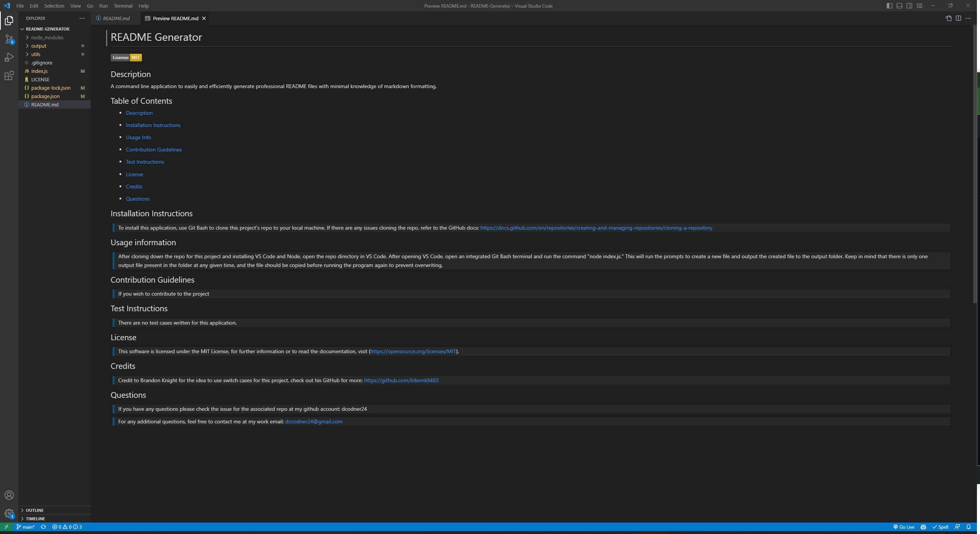This screenshot has height=534, width=980.
Task: Toggle the Secondary Side Bar
Action: point(909,5)
